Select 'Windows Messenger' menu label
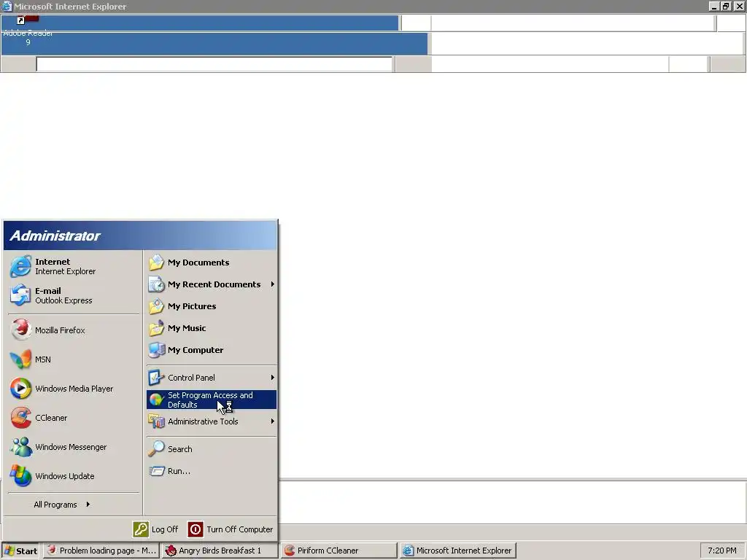 (x=71, y=447)
